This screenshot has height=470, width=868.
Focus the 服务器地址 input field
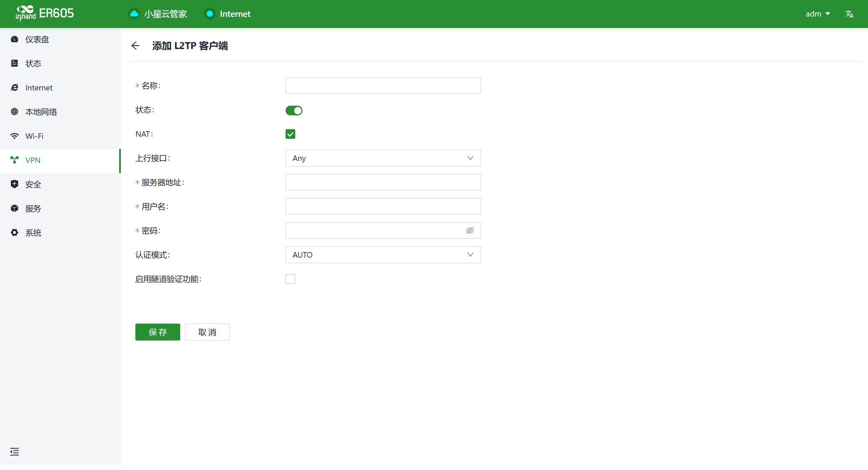coord(383,182)
